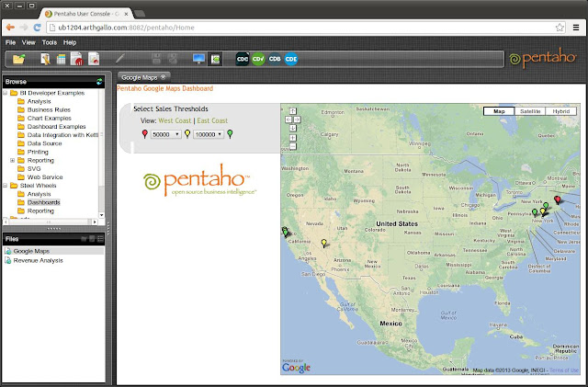The width and height of the screenshot is (588, 387).
Task: Open the yellow pin threshold dropdown showing 100000
Action: click(209, 134)
